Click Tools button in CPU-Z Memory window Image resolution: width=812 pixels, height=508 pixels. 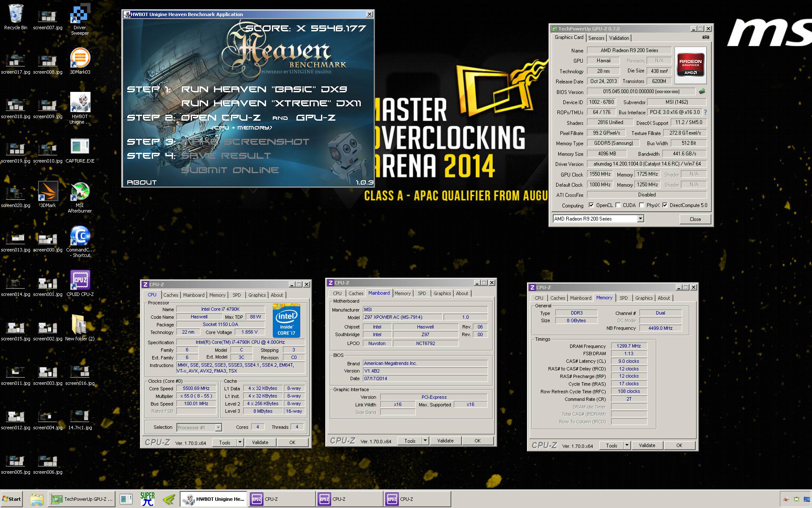click(x=612, y=445)
